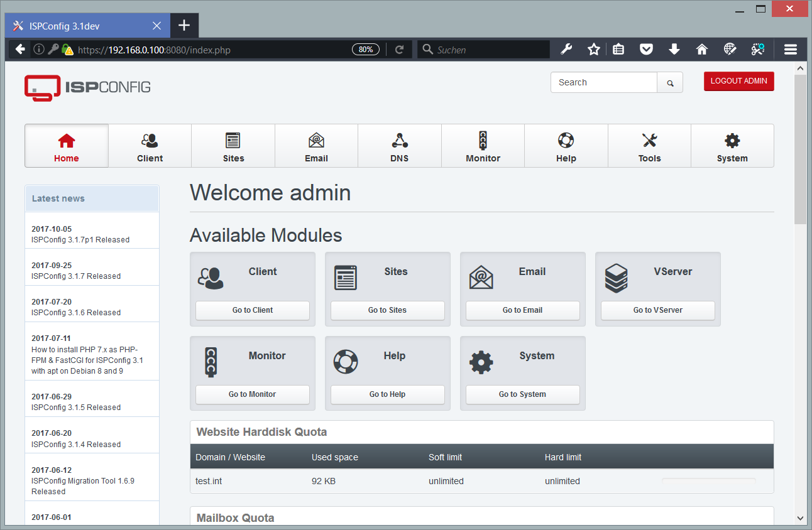Click the Go to Client button
Image resolution: width=812 pixels, height=530 pixels.
[x=253, y=310]
